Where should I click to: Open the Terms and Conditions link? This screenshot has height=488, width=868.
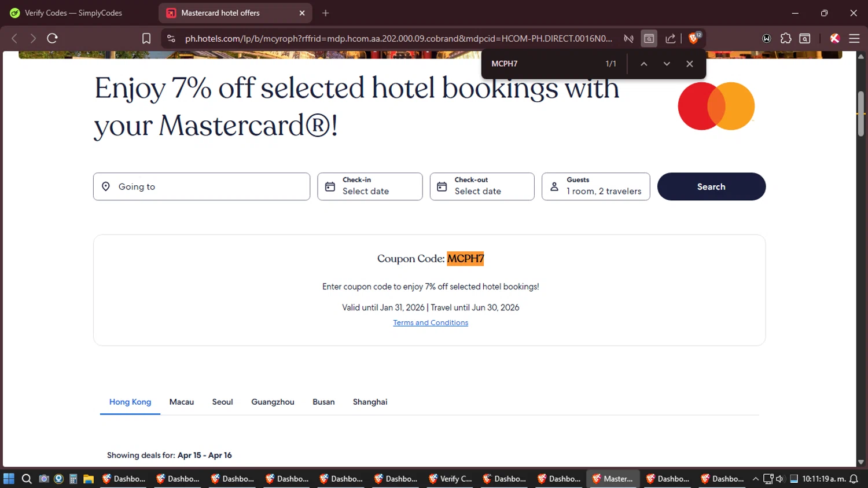pos(431,322)
